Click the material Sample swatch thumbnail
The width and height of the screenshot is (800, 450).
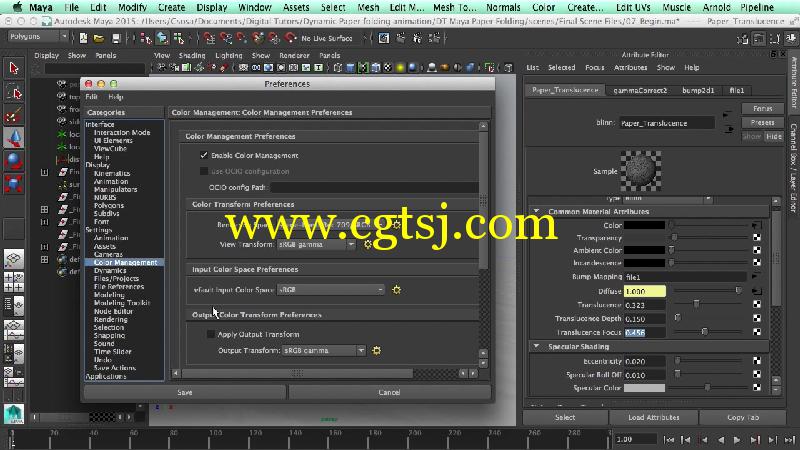point(641,171)
